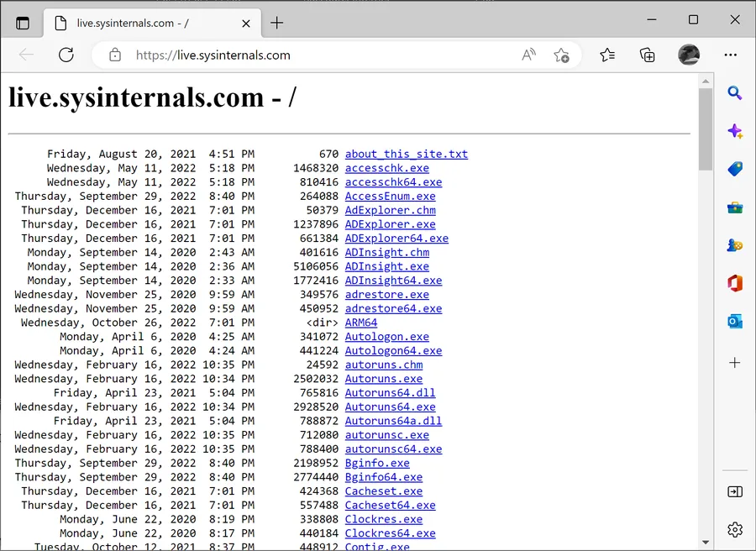Download autorunsc64.exe
The height and width of the screenshot is (551, 756).
click(x=393, y=449)
